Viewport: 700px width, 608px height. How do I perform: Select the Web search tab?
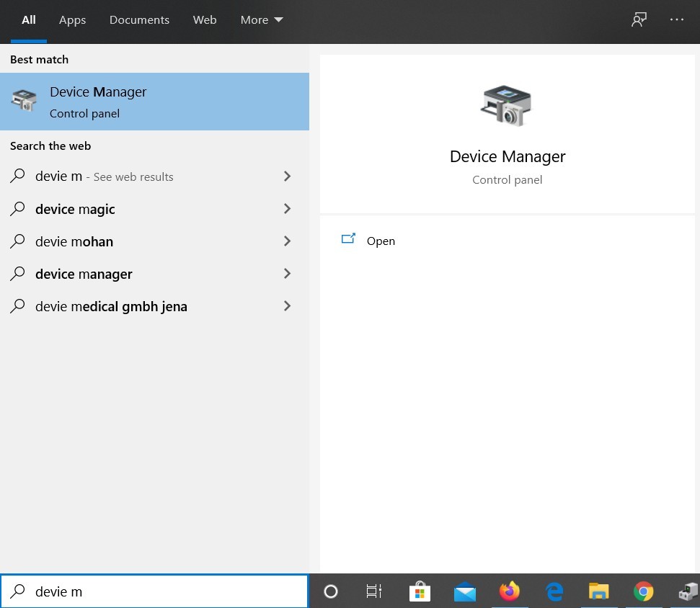205,20
